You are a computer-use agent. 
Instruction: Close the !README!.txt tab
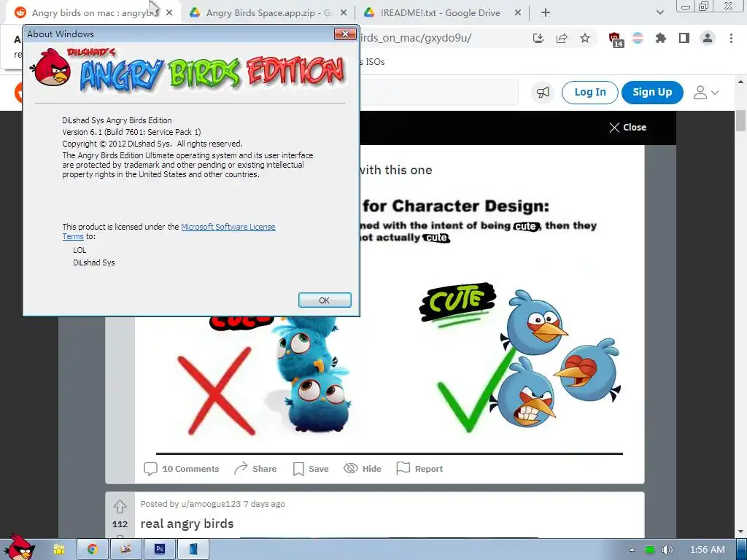pyautogui.click(x=518, y=13)
